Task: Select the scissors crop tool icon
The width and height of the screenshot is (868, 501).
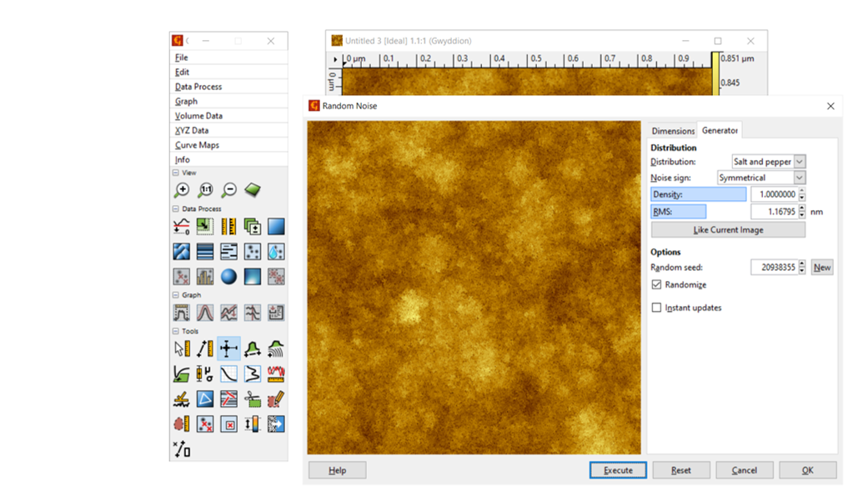Action: pos(253,399)
